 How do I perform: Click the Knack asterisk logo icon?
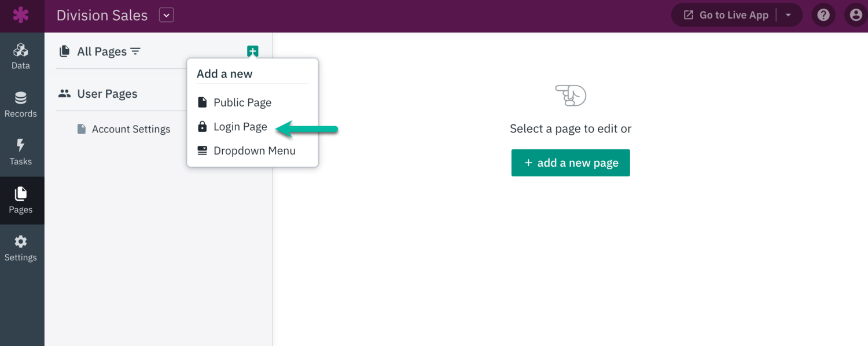coord(21,15)
